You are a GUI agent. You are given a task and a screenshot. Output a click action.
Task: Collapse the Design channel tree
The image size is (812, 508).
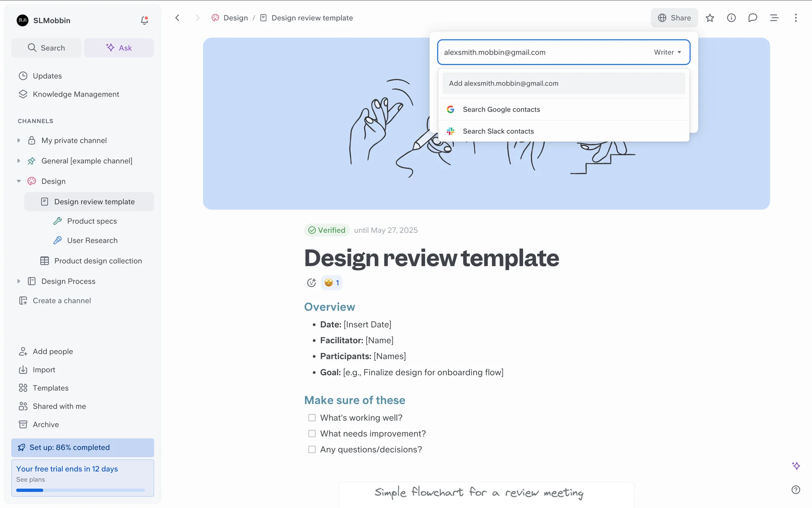point(19,181)
